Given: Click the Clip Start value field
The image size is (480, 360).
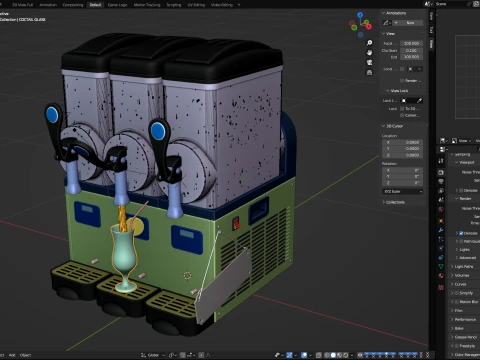Looking at the screenshot, I should click(412, 50).
